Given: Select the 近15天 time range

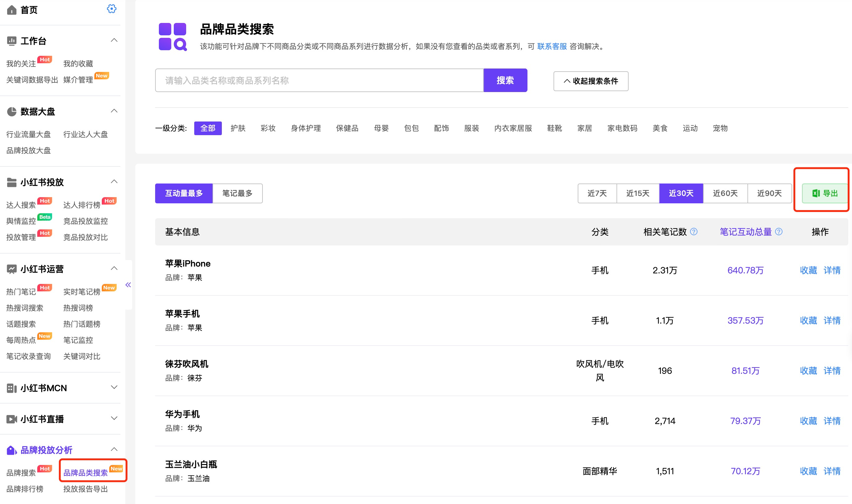Looking at the screenshot, I should (x=638, y=193).
